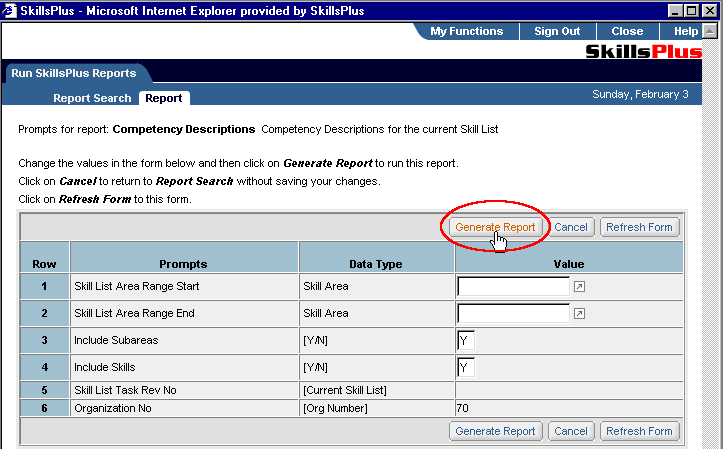The height and width of the screenshot is (449, 723).
Task: Click 'Skill List Area Range End' prompt text
Action: tap(134, 313)
